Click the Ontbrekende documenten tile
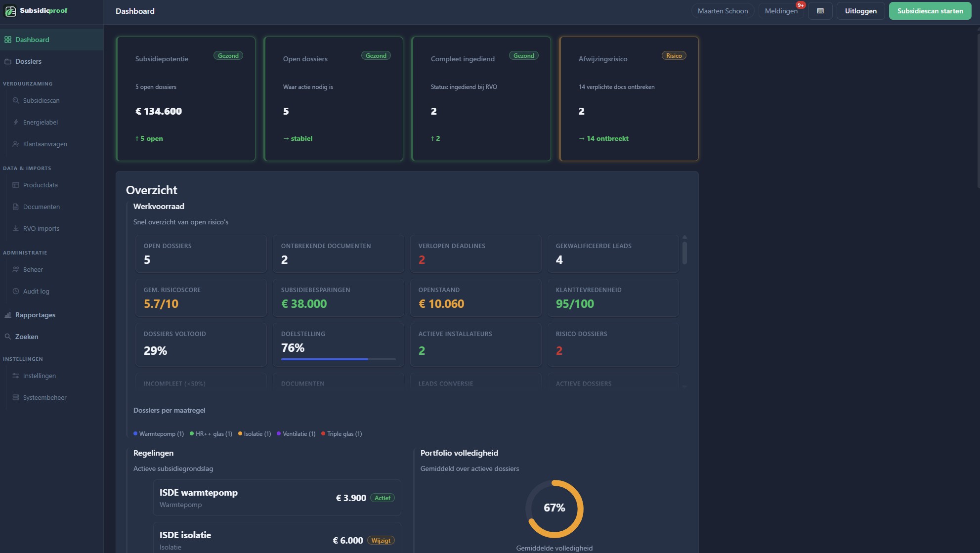This screenshot has height=553, width=980. (x=339, y=254)
